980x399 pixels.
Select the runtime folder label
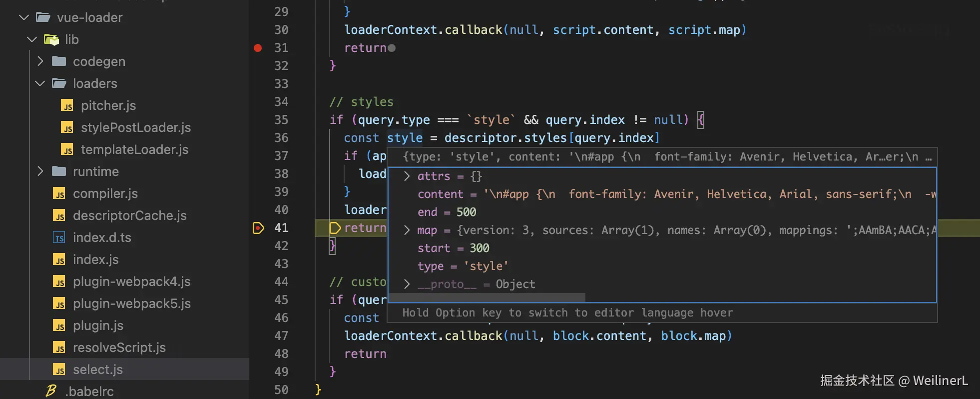[x=96, y=171]
